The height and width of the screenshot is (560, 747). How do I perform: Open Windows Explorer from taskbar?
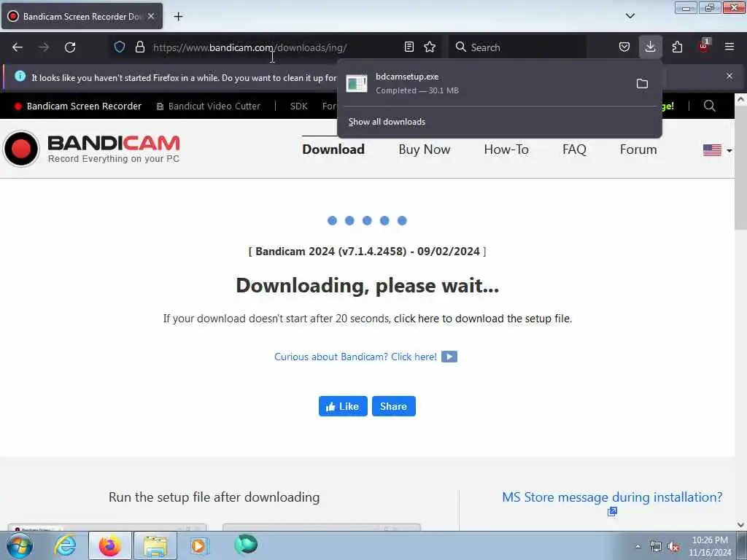pyautogui.click(x=155, y=545)
